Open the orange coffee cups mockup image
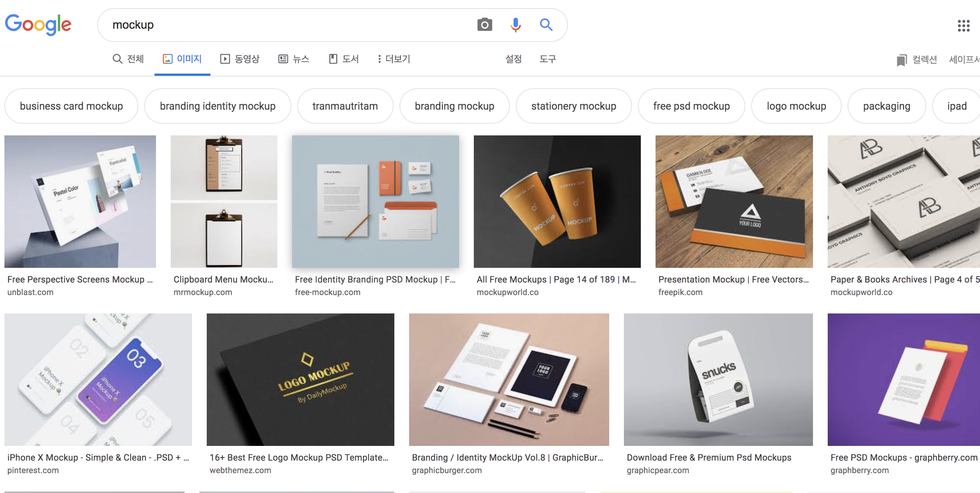 pos(557,202)
